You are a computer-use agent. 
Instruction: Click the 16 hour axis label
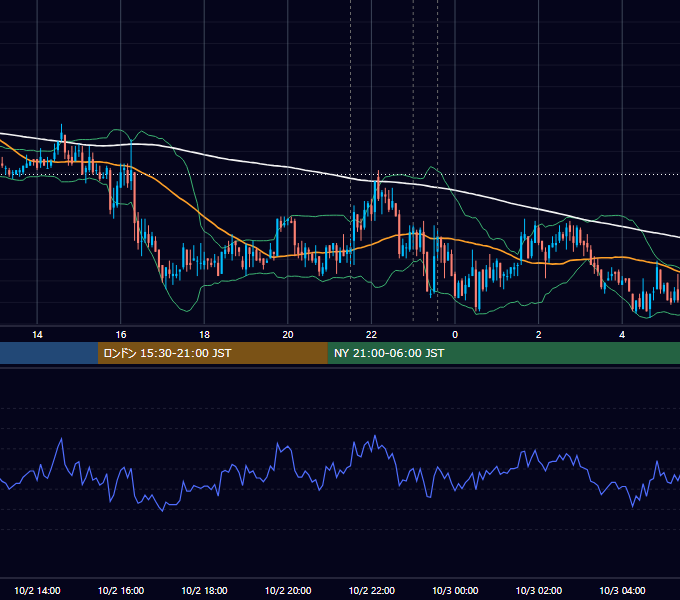[121, 335]
